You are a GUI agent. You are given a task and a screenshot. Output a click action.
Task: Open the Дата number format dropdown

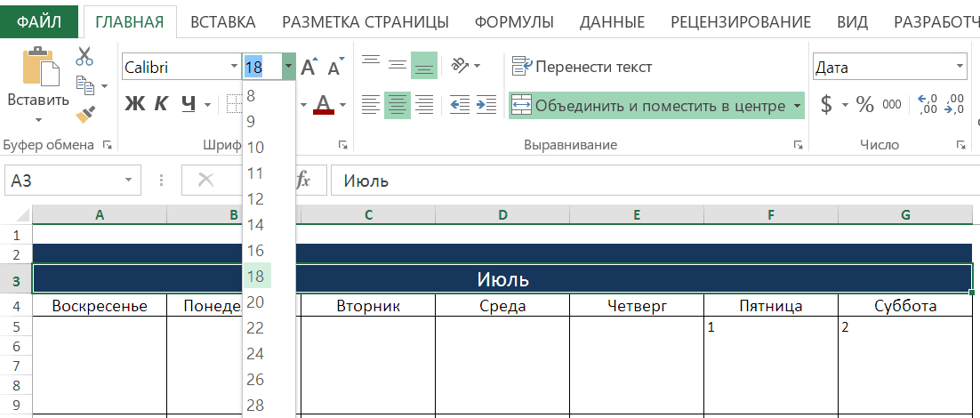pyautogui.click(x=960, y=67)
